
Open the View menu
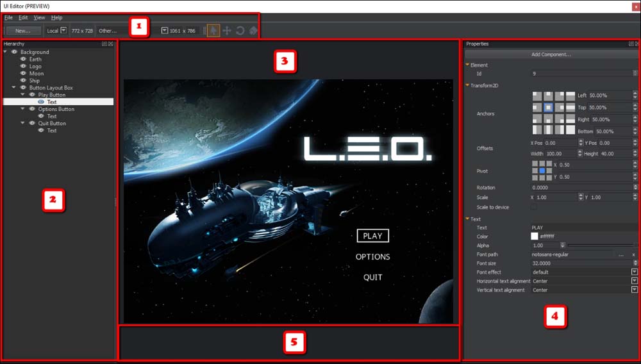(x=39, y=17)
